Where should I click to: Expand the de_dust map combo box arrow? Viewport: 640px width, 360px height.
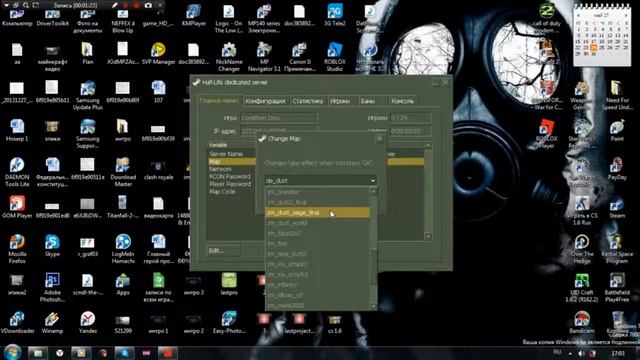point(373,181)
